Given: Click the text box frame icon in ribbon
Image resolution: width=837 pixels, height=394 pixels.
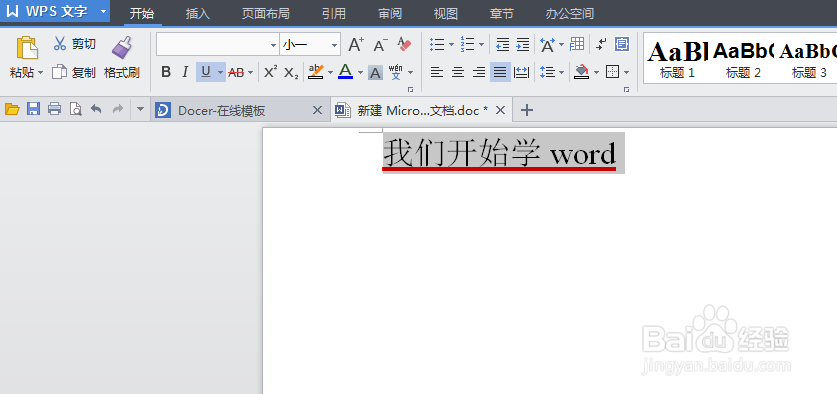Looking at the screenshot, I should pyautogui.click(x=622, y=44).
